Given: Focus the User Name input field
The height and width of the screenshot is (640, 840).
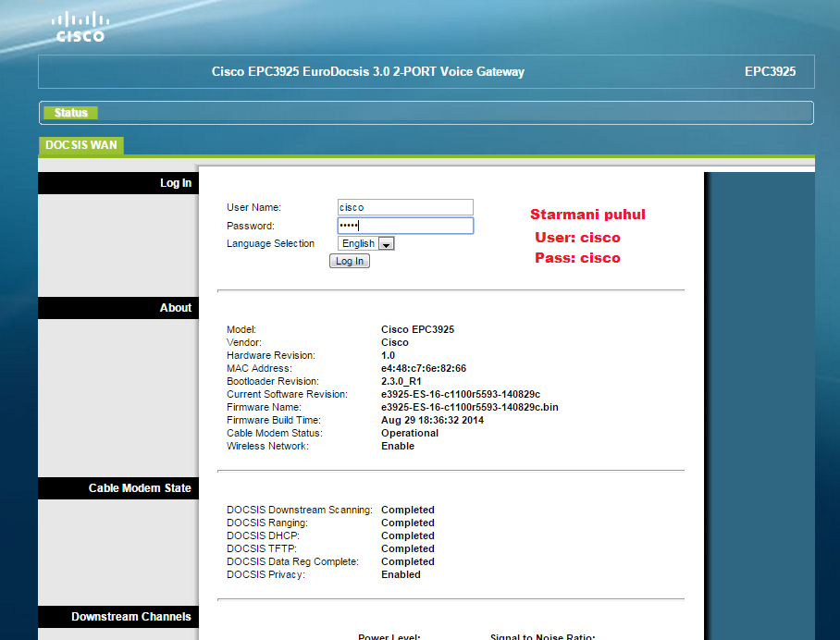Looking at the screenshot, I should click(x=405, y=207).
